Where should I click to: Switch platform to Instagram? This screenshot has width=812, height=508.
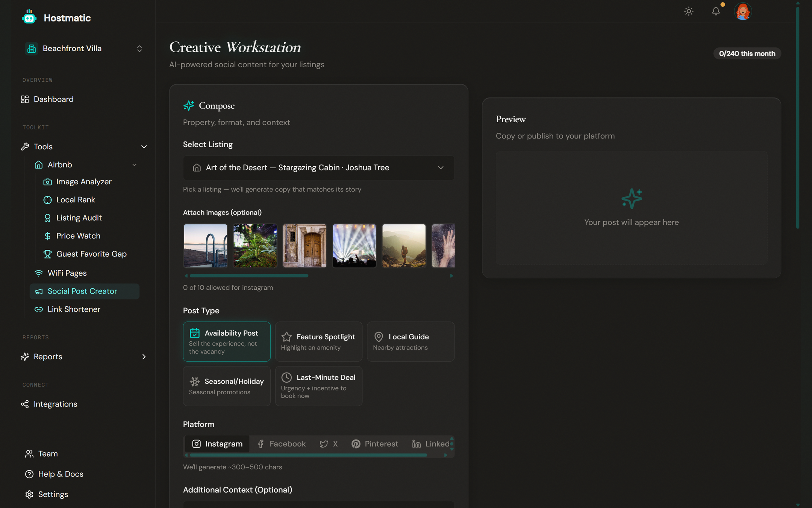[217, 444]
